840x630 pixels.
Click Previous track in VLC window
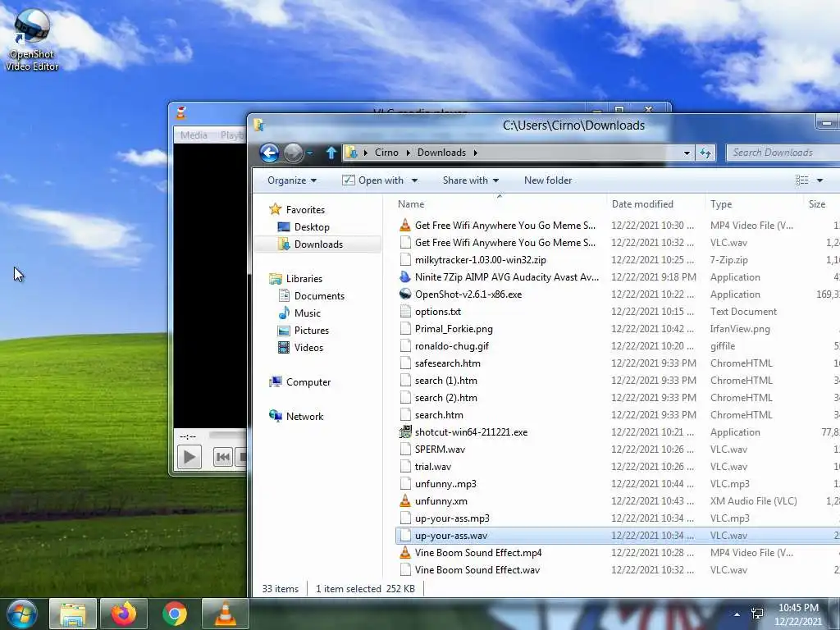(223, 457)
